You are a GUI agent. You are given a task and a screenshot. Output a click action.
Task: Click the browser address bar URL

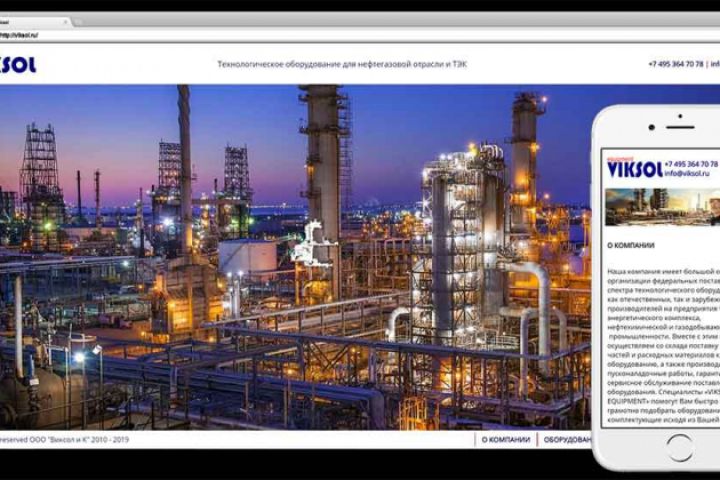(19, 35)
